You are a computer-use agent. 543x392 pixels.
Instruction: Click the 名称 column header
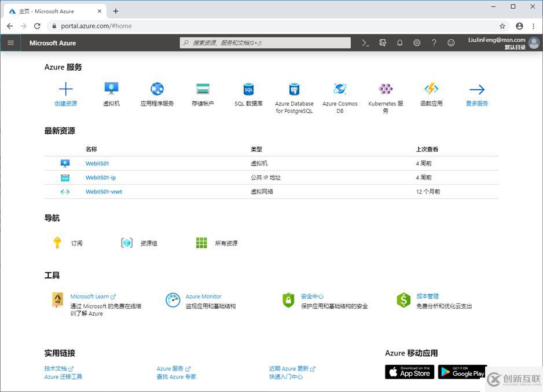[x=91, y=149]
